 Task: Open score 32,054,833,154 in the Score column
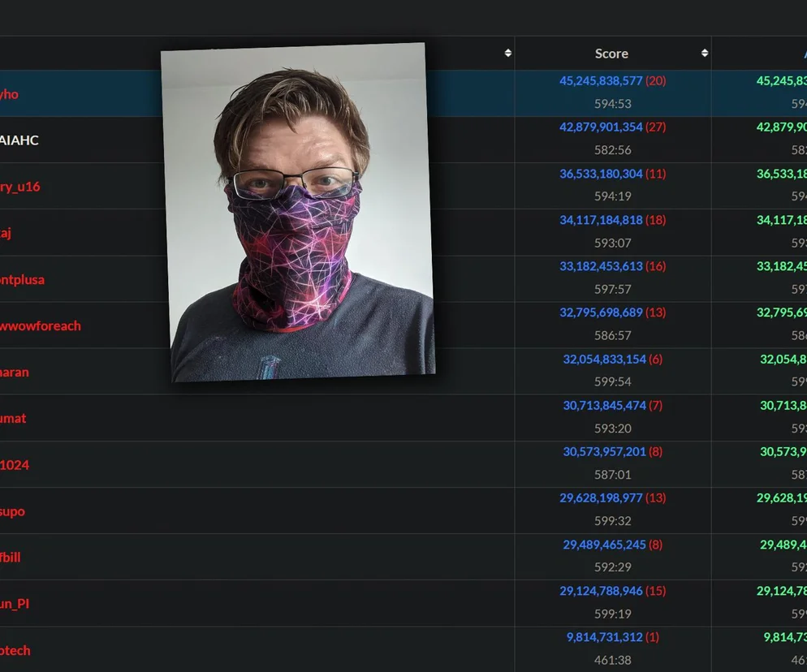coord(604,360)
